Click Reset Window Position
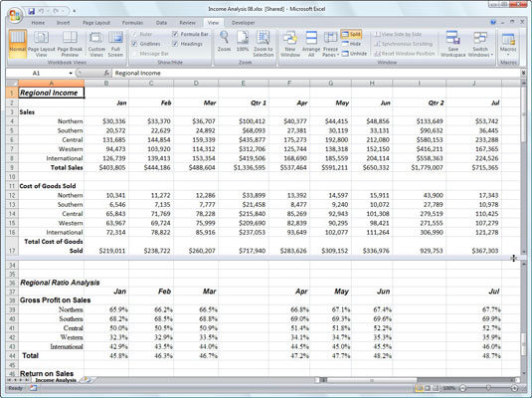 [x=404, y=54]
